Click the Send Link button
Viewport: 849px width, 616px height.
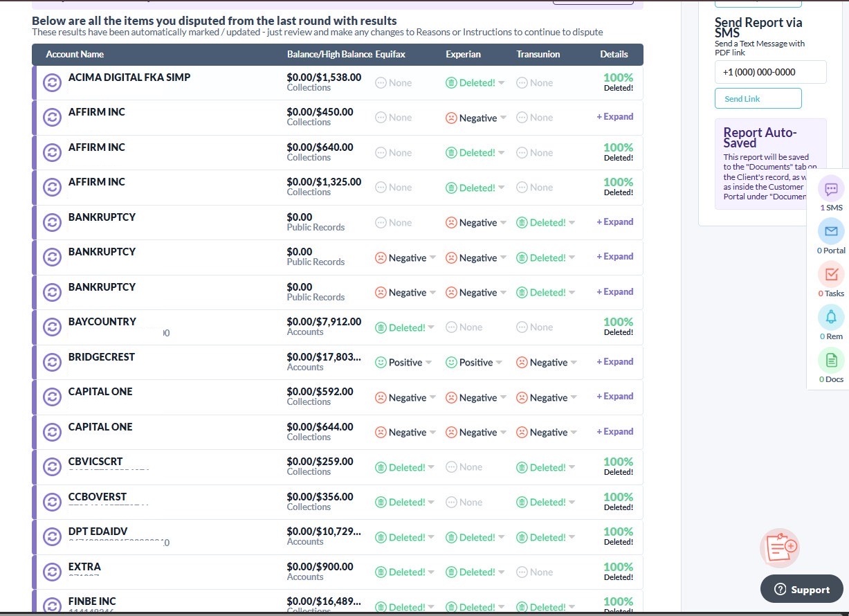coord(758,98)
